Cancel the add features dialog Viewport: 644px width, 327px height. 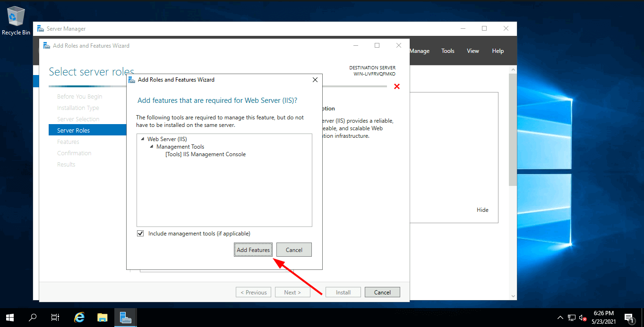294,250
